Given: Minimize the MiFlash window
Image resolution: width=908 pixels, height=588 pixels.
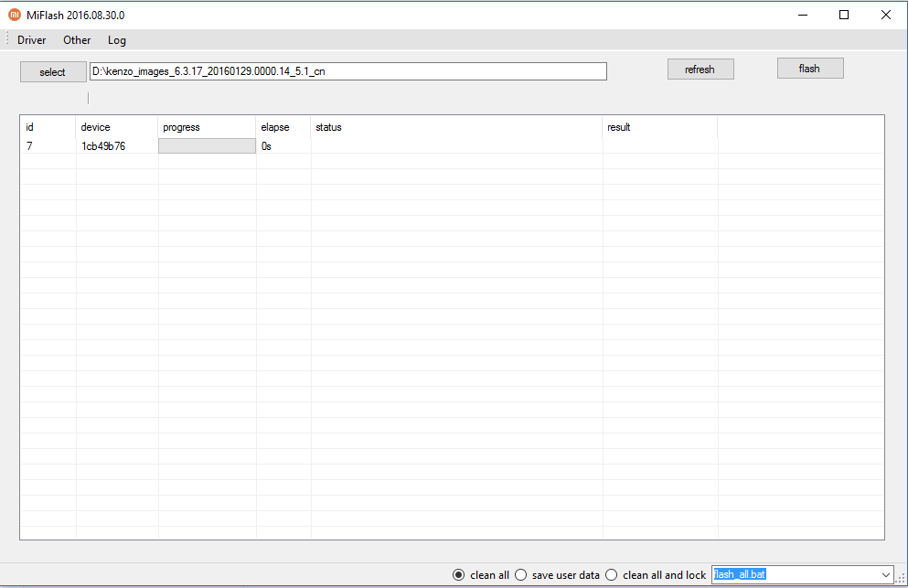Looking at the screenshot, I should click(x=803, y=15).
